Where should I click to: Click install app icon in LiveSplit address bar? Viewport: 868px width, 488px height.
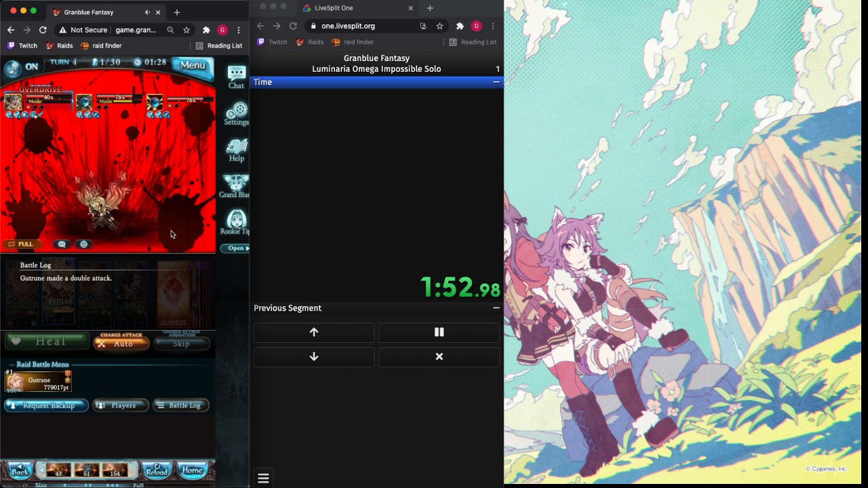tap(423, 26)
